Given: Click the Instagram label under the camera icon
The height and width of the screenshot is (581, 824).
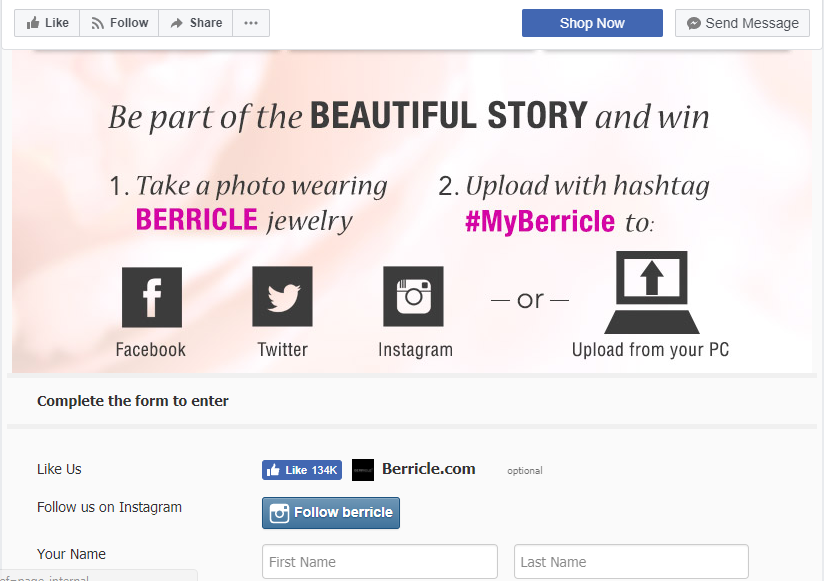Looking at the screenshot, I should [415, 350].
